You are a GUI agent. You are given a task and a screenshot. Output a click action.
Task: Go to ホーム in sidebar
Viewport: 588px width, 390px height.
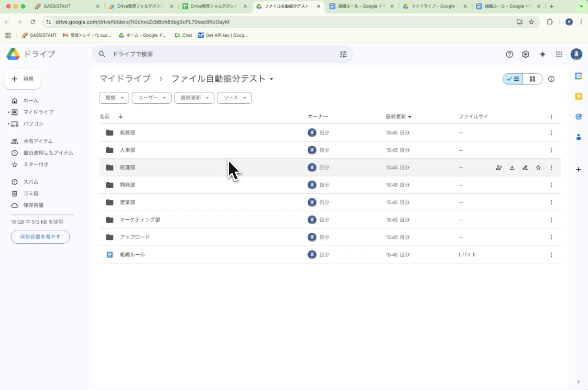coord(31,101)
